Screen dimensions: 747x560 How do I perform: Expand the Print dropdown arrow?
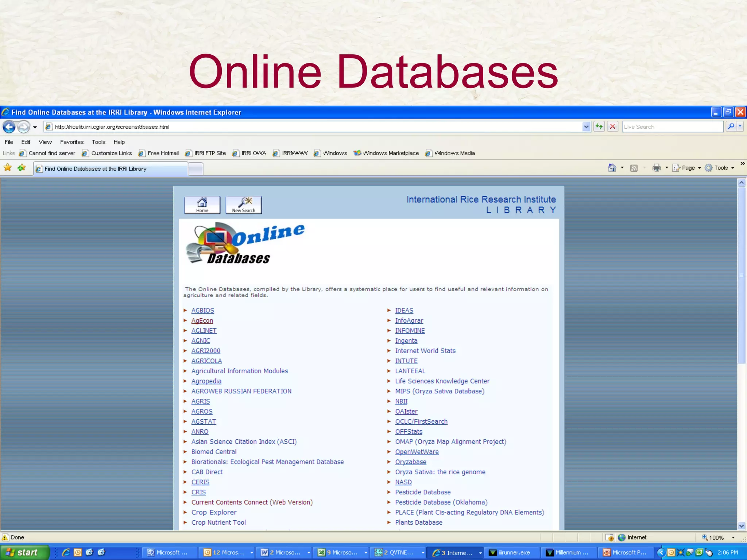667,168
